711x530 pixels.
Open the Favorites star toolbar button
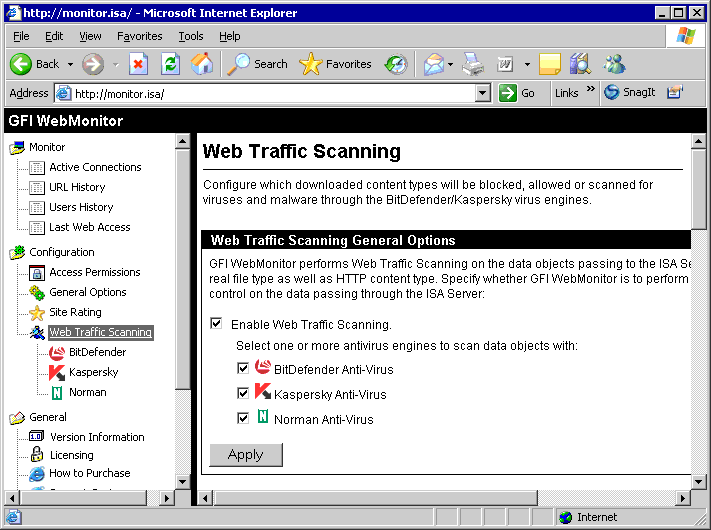pos(335,64)
